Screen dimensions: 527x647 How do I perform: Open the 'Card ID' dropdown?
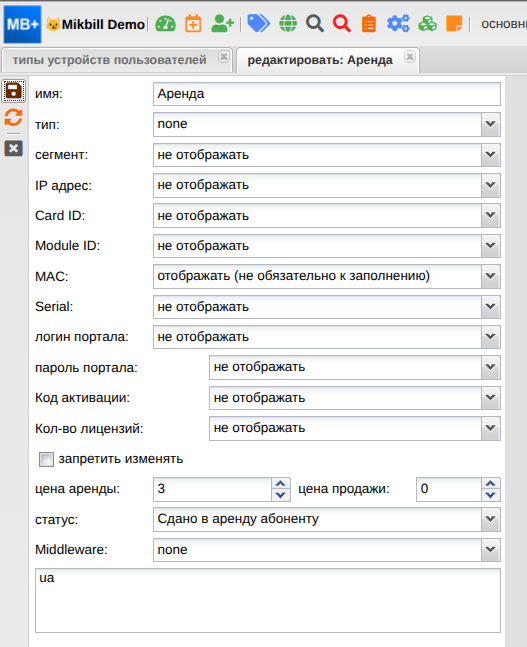click(x=490, y=215)
